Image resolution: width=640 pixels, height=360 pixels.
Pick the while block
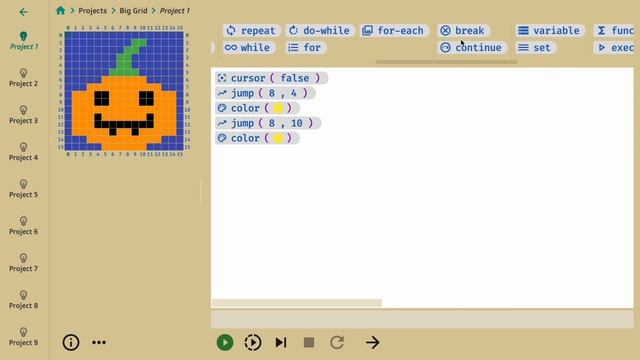[248, 48]
